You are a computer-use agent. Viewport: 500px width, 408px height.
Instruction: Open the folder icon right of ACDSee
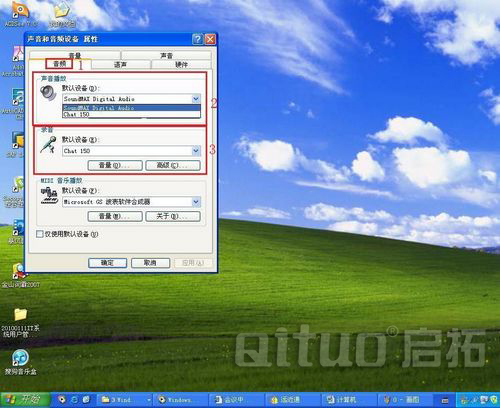click(62, 13)
